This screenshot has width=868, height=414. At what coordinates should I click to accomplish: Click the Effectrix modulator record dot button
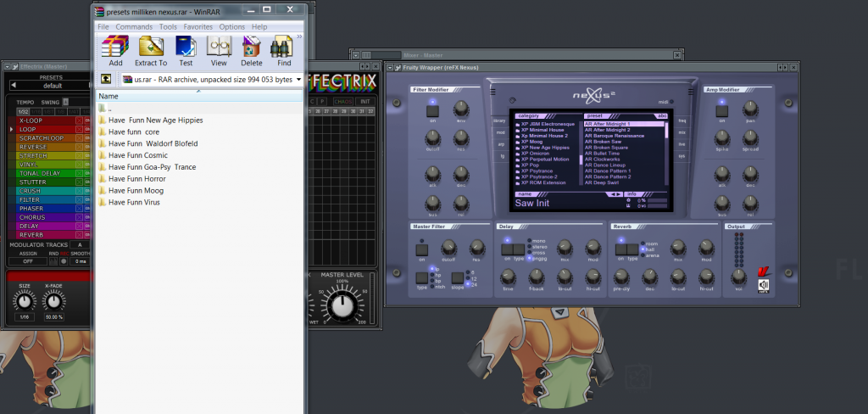pos(64,261)
